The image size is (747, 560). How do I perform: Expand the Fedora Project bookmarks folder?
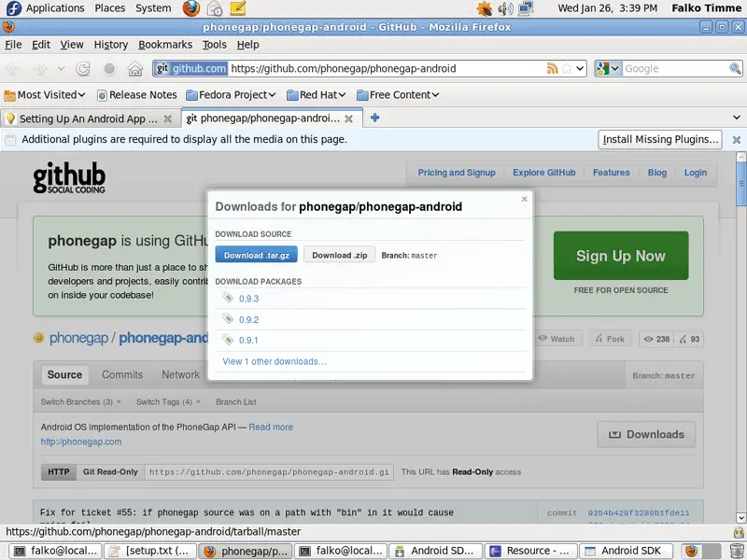tap(231, 95)
